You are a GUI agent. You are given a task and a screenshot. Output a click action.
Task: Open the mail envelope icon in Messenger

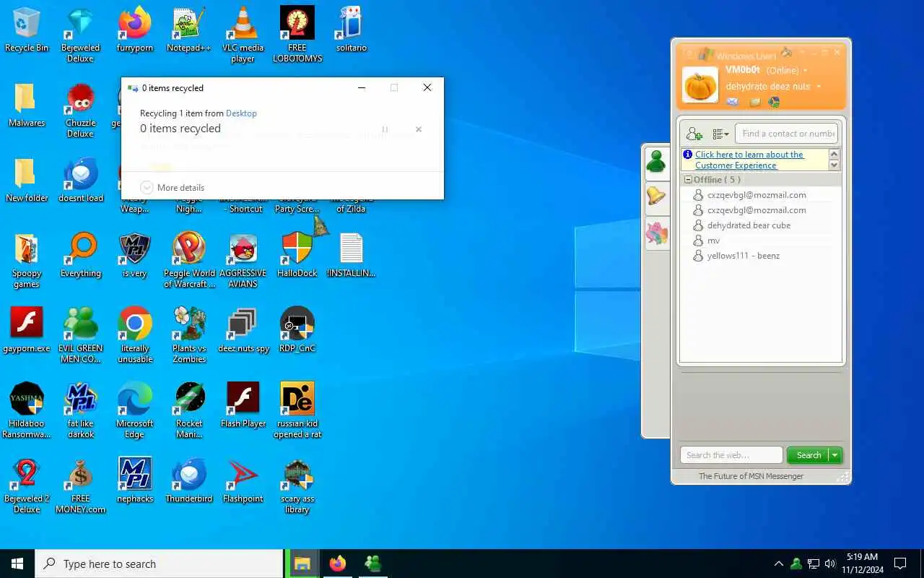point(732,102)
